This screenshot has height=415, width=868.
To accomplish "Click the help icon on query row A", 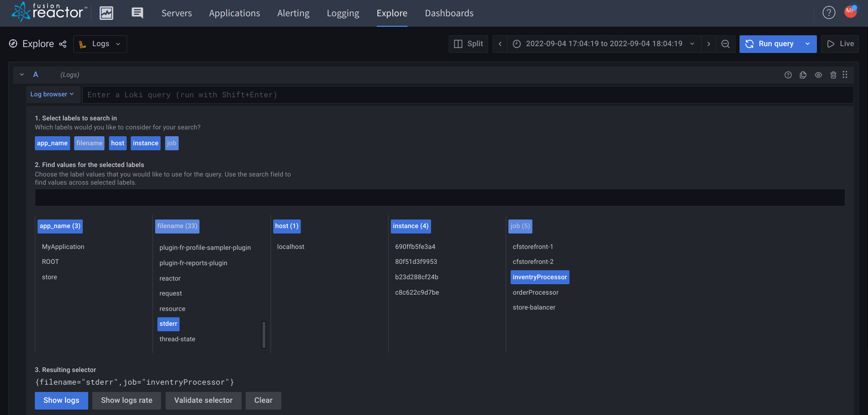I will tap(788, 75).
